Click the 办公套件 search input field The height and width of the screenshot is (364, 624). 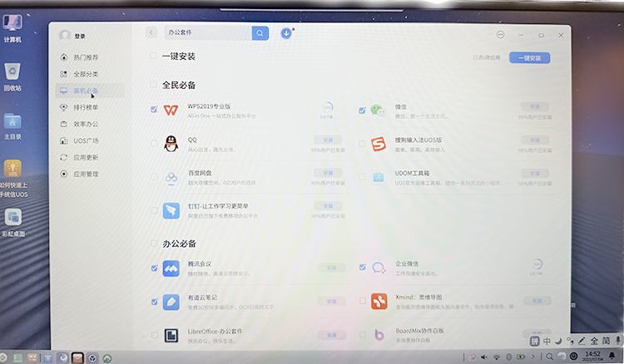208,33
